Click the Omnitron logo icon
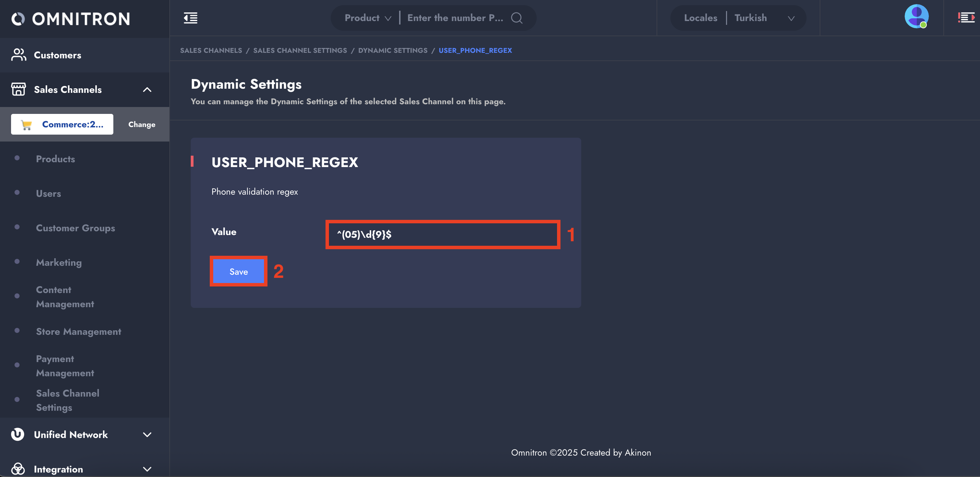Viewport: 980px width, 477px height. click(18, 19)
